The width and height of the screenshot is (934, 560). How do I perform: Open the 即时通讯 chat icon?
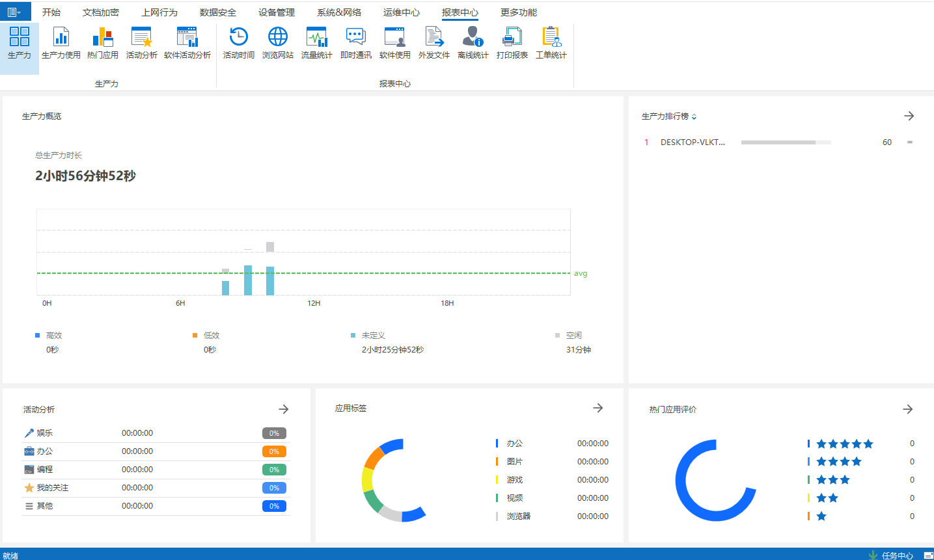click(x=356, y=43)
